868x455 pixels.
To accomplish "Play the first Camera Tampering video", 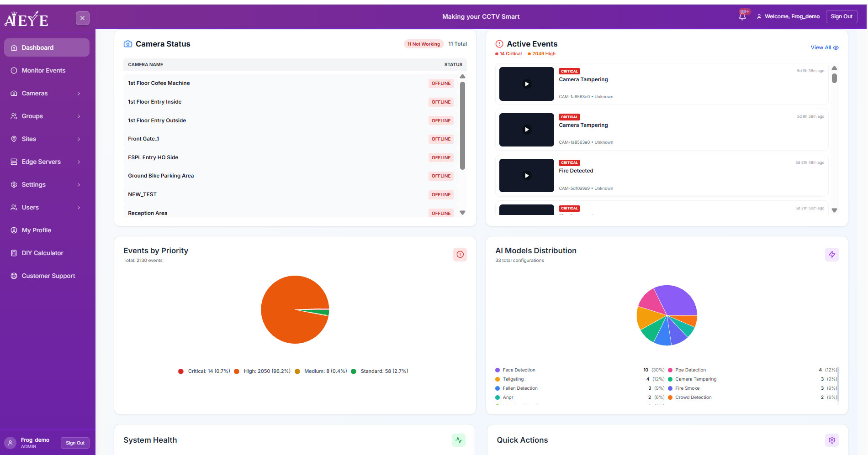I will (x=526, y=84).
